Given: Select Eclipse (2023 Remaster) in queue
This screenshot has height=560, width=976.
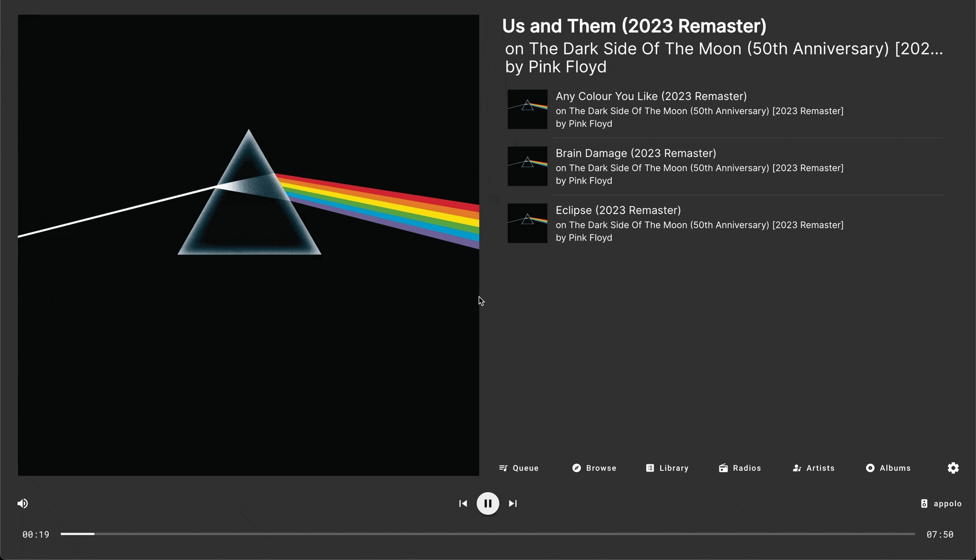Looking at the screenshot, I should pos(618,210).
